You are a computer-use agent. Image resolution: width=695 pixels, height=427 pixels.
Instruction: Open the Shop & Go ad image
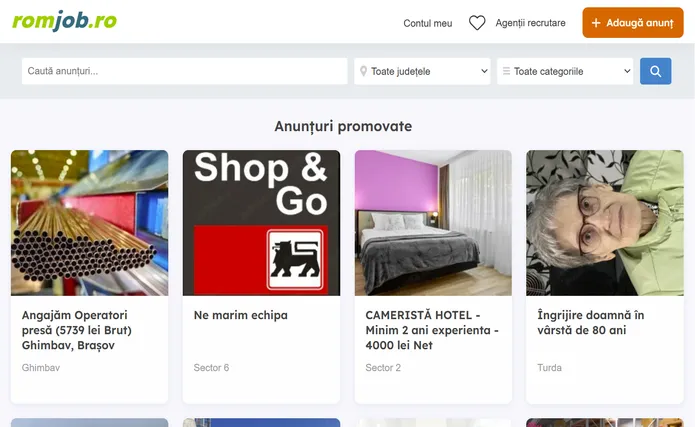(261, 223)
